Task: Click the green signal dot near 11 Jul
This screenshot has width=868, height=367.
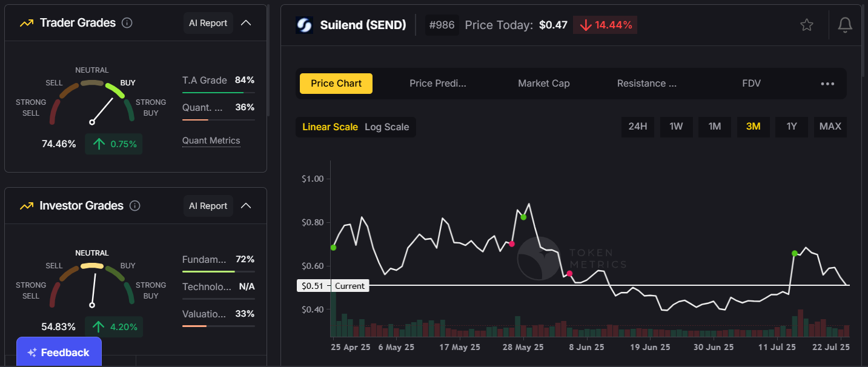Action: (795, 253)
